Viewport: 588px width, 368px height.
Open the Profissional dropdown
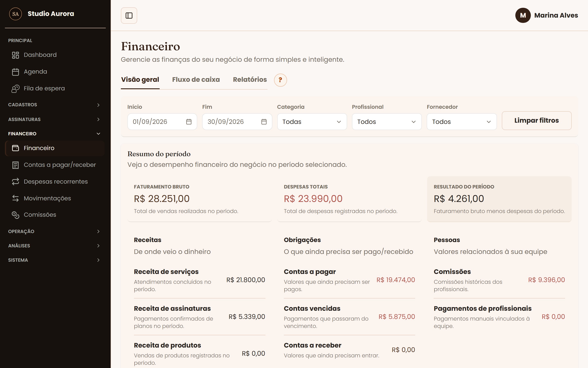tap(387, 122)
